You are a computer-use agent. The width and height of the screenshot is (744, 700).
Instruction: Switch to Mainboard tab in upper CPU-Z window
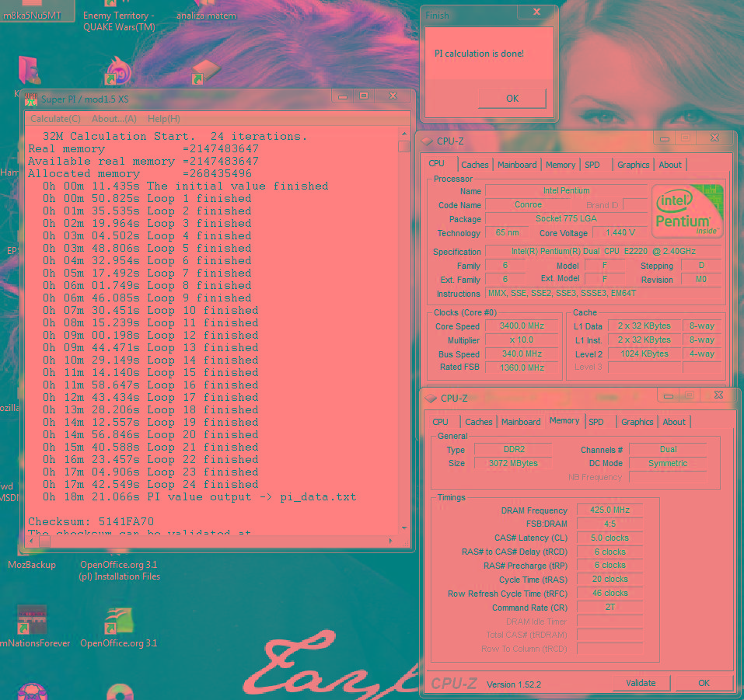(517, 165)
